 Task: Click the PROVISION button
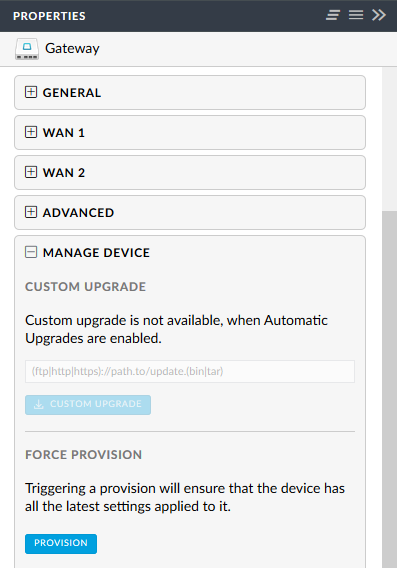pos(61,543)
